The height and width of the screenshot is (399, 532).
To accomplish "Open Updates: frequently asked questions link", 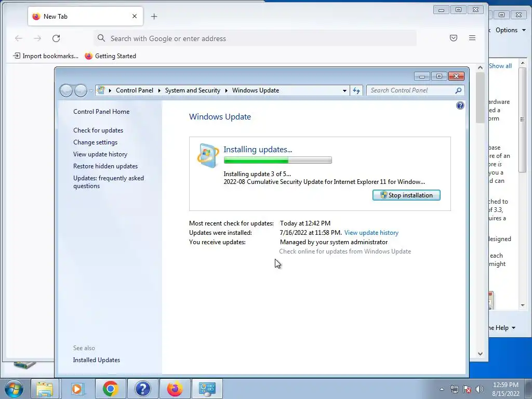I will pos(109,182).
